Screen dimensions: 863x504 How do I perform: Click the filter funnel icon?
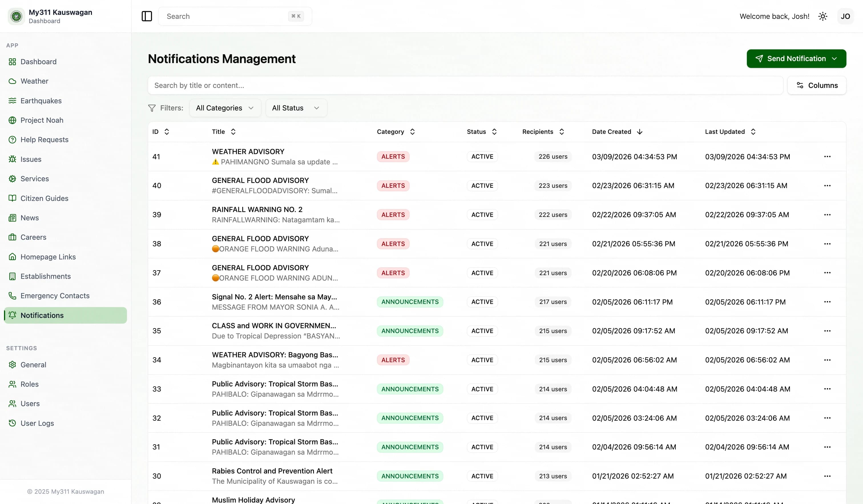152,108
